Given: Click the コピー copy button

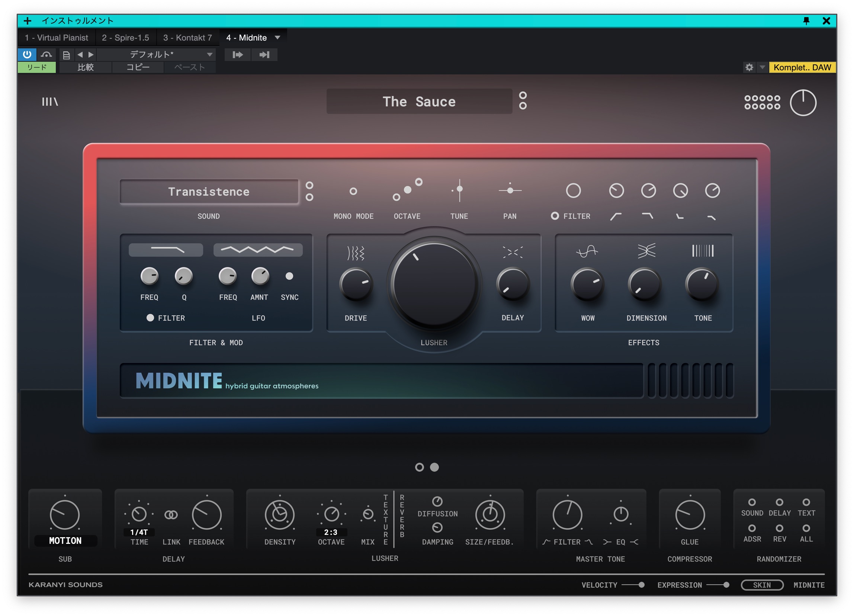Looking at the screenshot, I should 138,67.
